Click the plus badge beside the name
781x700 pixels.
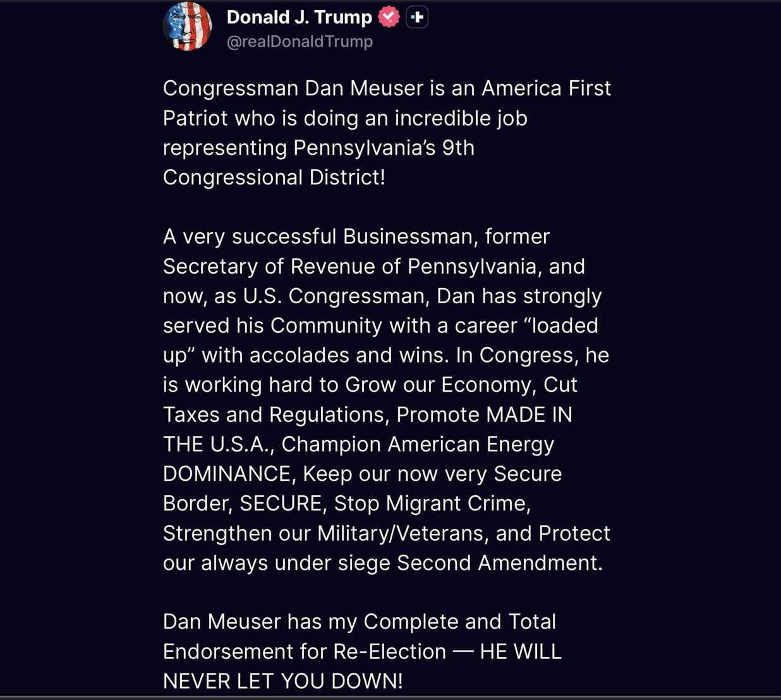[417, 17]
